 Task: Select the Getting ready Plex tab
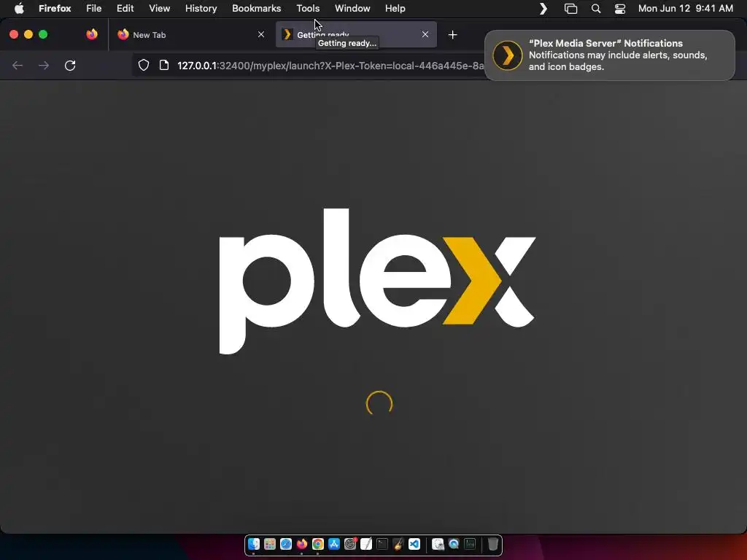(356, 34)
